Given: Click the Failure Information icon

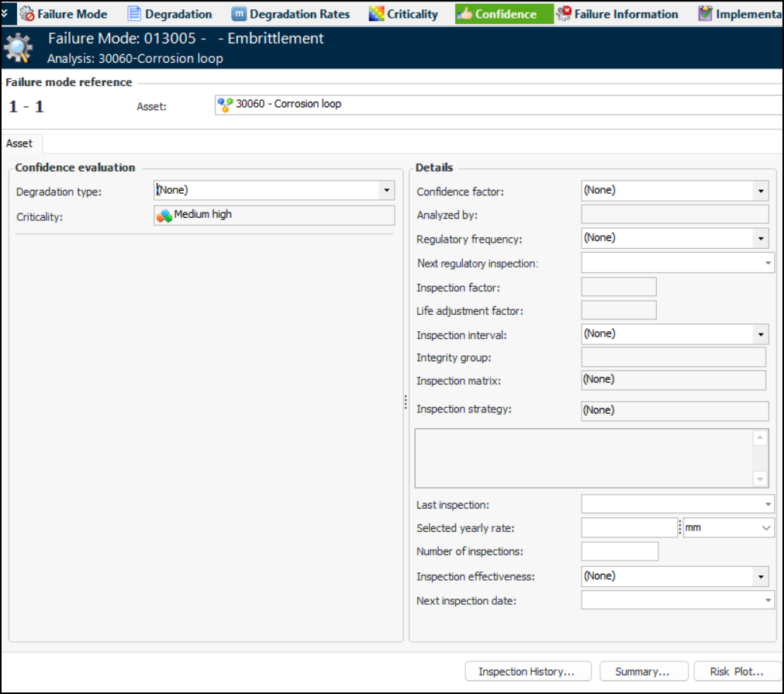Looking at the screenshot, I should (x=564, y=14).
